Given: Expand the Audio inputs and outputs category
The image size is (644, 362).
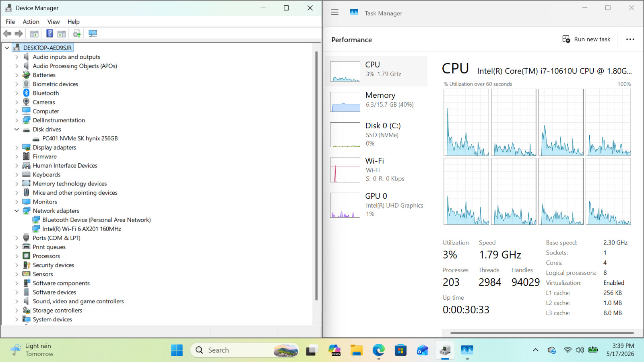Looking at the screenshot, I should pyautogui.click(x=17, y=57).
